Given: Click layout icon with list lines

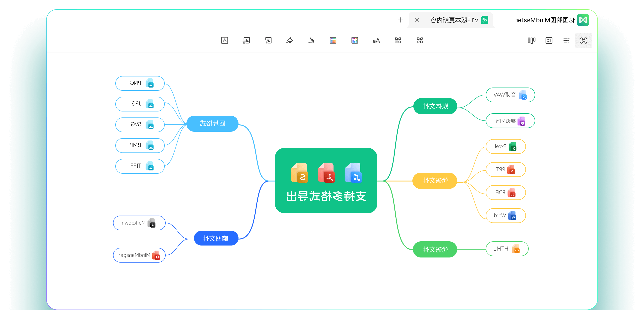Looking at the screenshot, I should coord(398,41).
